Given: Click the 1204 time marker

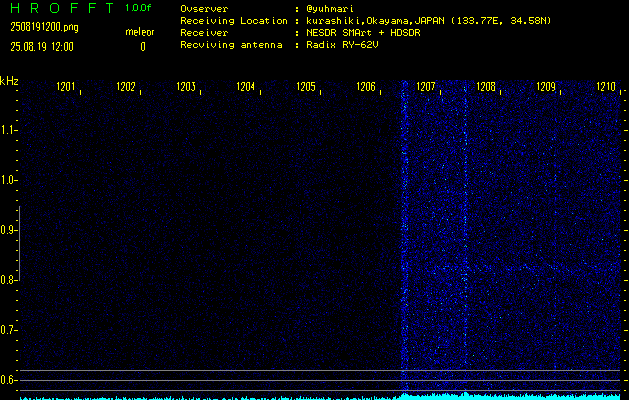Looking at the screenshot, I should (246, 87).
